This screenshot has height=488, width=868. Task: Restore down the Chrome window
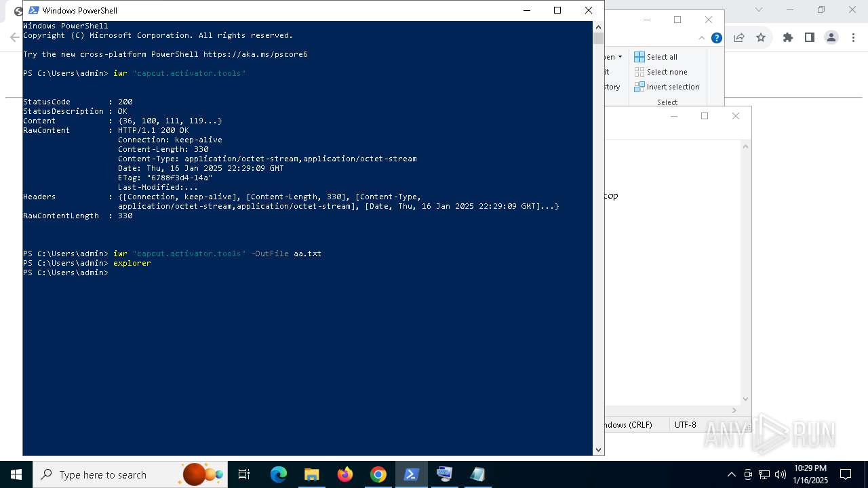pyautogui.click(x=821, y=9)
